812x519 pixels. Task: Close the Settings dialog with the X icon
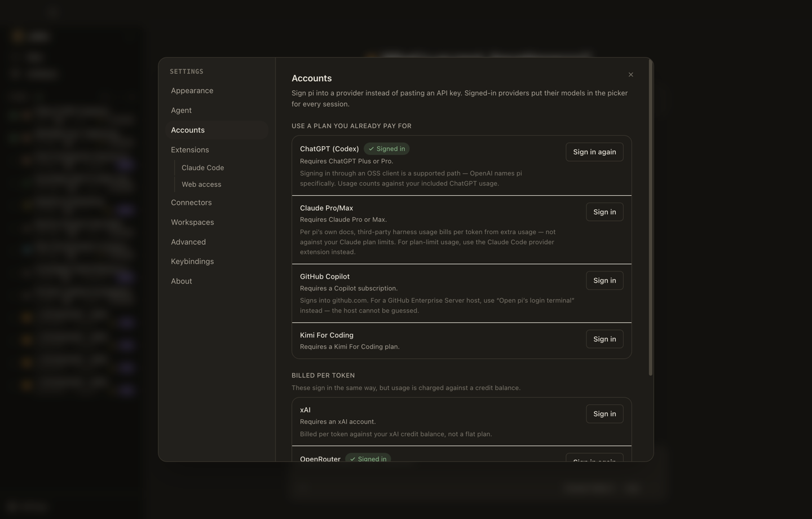click(x=630, y=74)
